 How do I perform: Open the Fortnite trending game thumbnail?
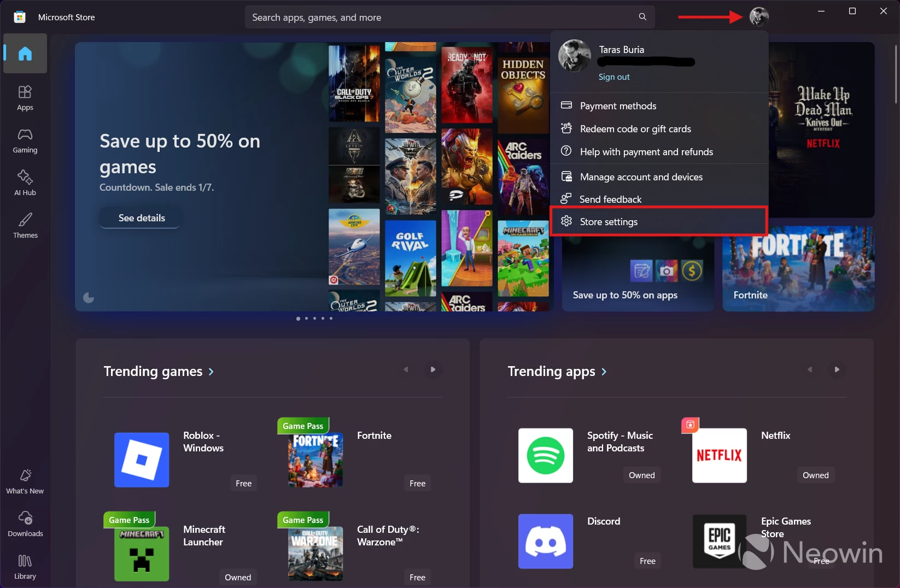pos(315,460)
